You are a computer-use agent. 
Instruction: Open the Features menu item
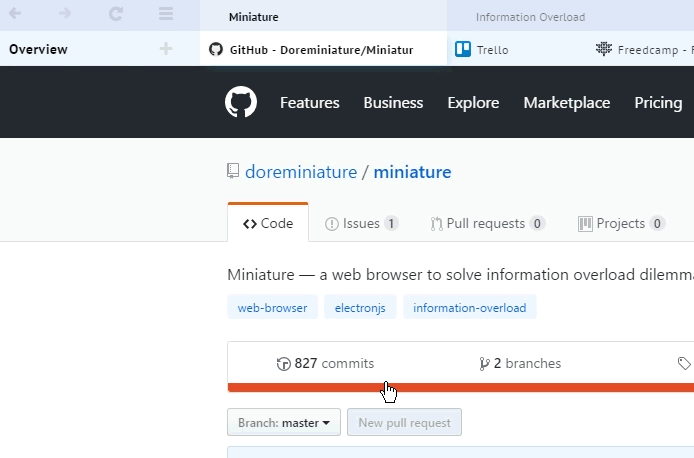309,103
